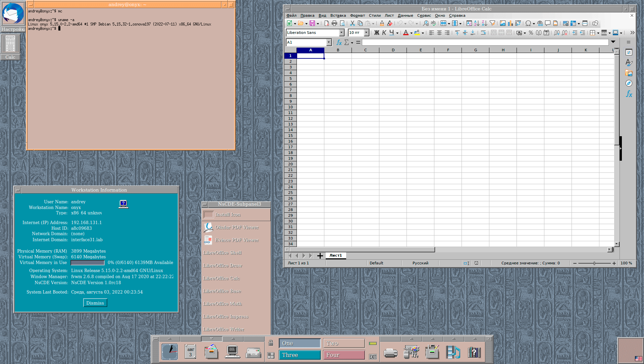Toggle bold formatting (Ж)
The height and width of the screenshot is (364, 644).
377,33
